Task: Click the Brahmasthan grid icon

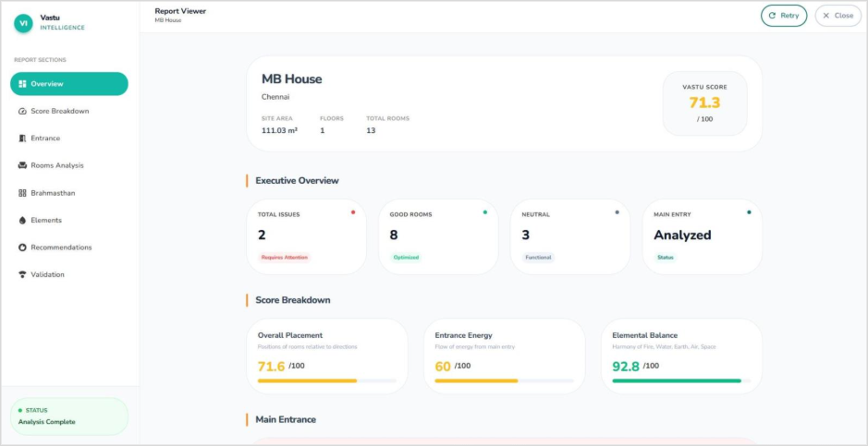Action: pos(22,193)
